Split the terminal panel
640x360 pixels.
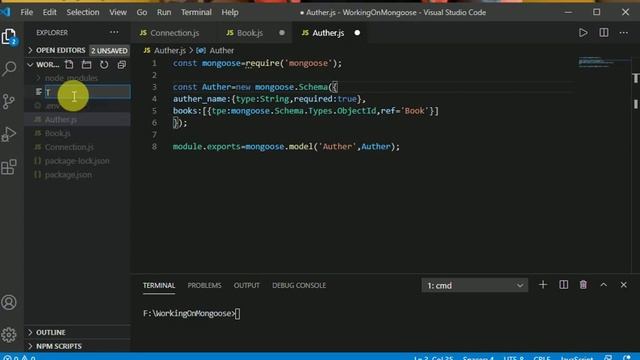[563, 285]
